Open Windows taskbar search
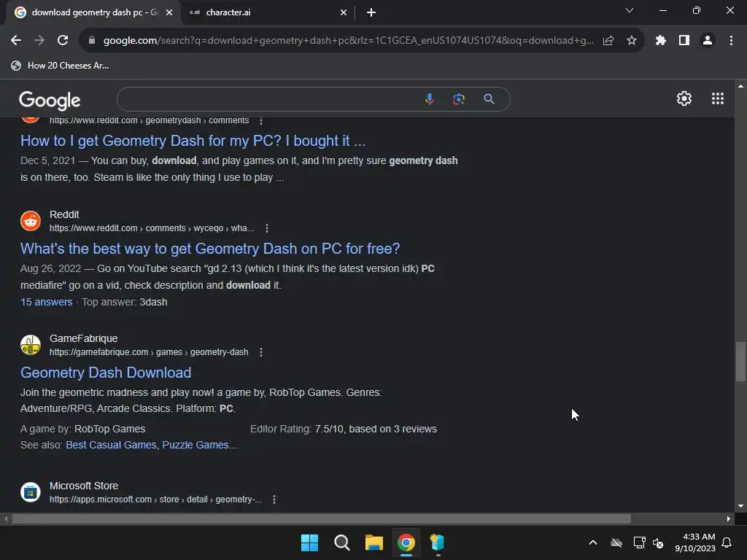The height and width of the screenshot is (560, 747). [x=341, y=542]
